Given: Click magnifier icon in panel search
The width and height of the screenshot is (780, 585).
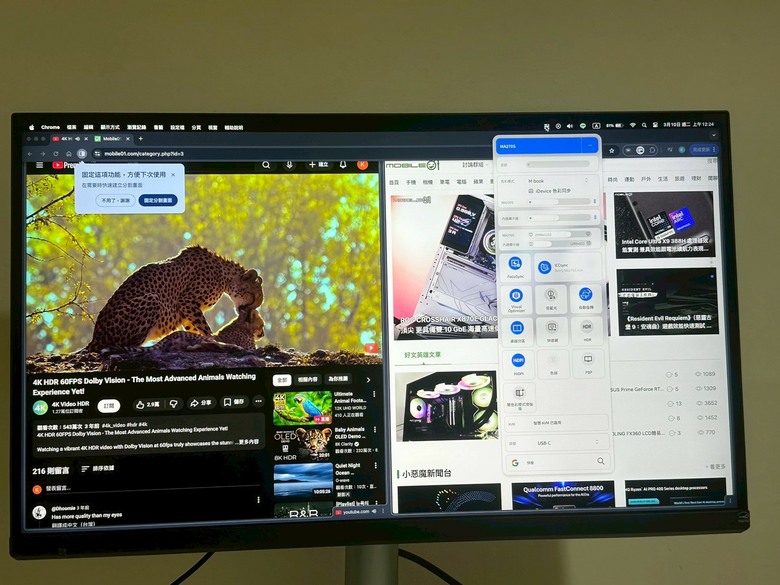Looking at the screenshot, I should (x=600, y=461).
